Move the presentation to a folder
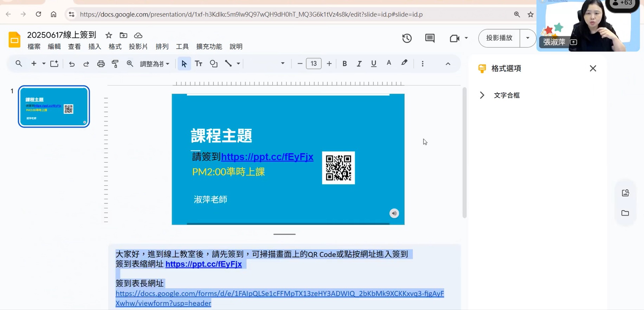Viewport: 644px width, 310px height. point(123,35)
